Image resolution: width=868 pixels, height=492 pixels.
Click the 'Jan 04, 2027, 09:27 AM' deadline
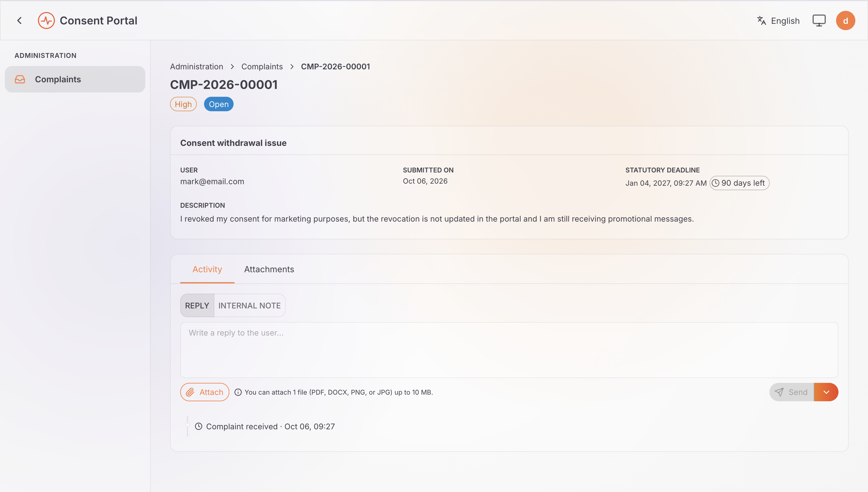point(666,183)
